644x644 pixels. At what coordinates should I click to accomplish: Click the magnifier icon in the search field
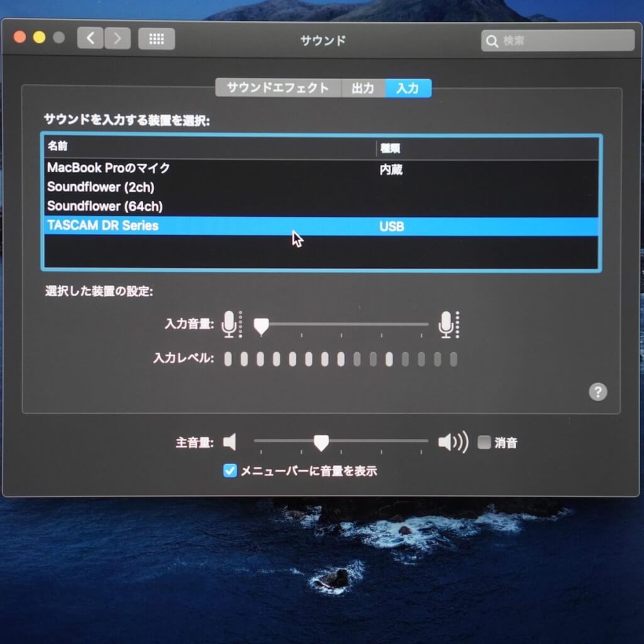(492, 41)
